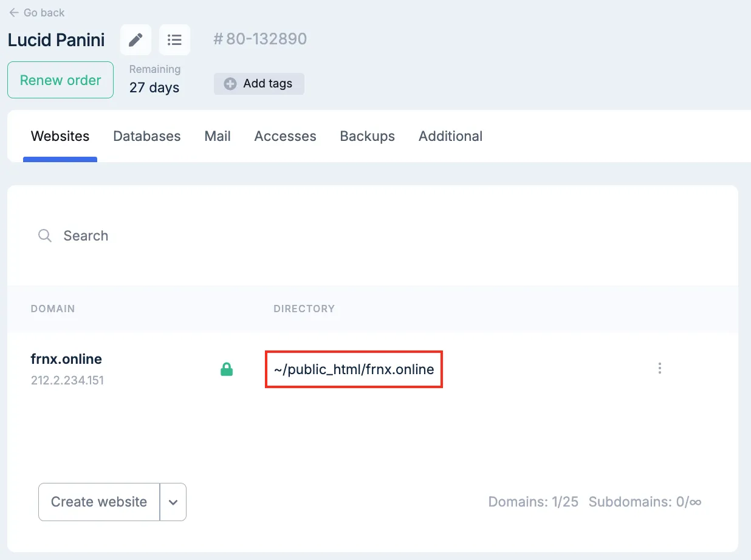Click the ~/public_html/frnx.online directory path
The width and height of the screenshot is (751, 560).
tap(354, 369)
